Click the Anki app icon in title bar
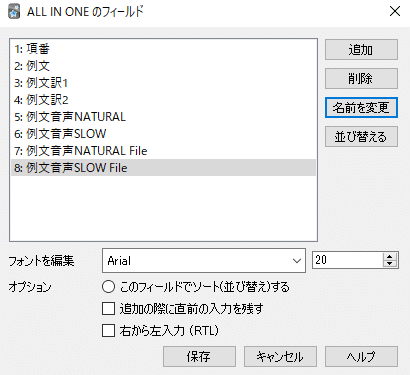 coord(14,12)
